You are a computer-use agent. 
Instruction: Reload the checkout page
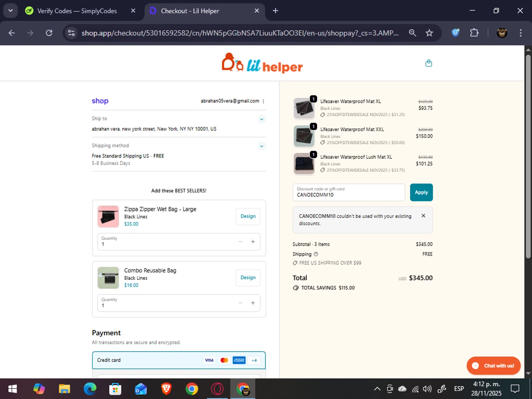pyautogui.click(x=49, y=33)
